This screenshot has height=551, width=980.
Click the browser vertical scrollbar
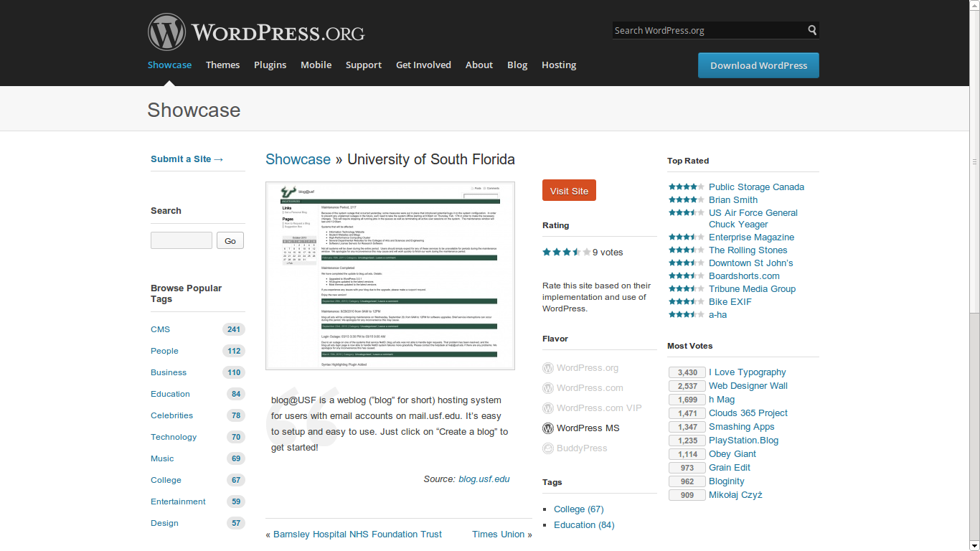click(974, 275)
